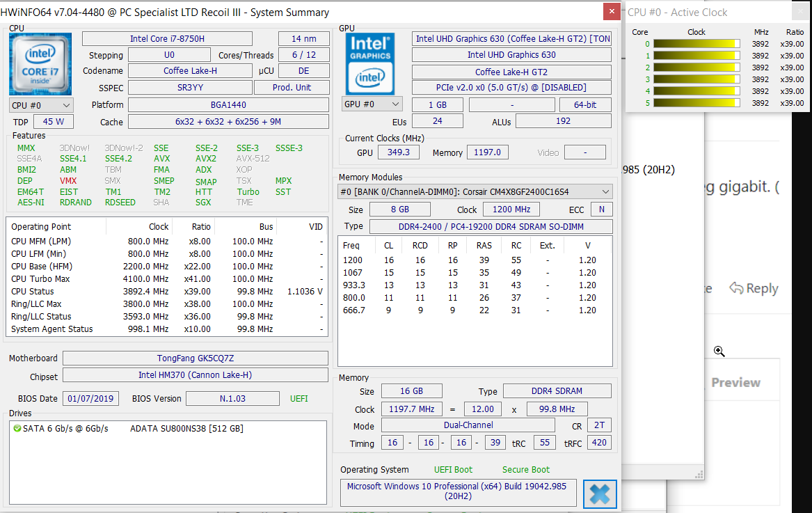Click the Chipset Intel HM370 field
The image size is (812, 513).
tap(196, 375)
